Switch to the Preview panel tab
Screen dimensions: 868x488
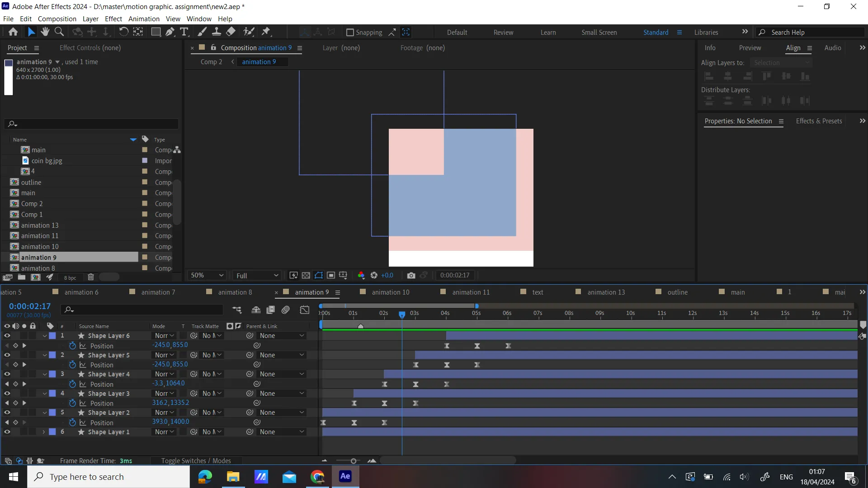[x=750, y=48]
